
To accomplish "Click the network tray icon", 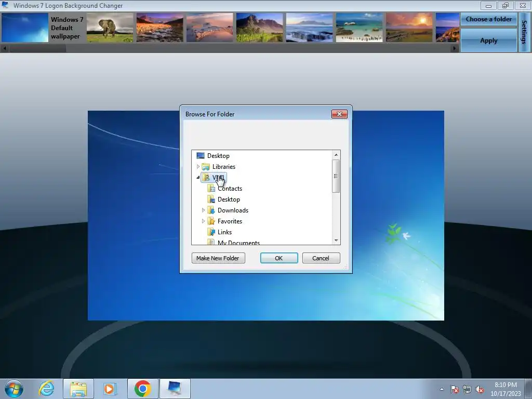I will [x=467, y=389].
